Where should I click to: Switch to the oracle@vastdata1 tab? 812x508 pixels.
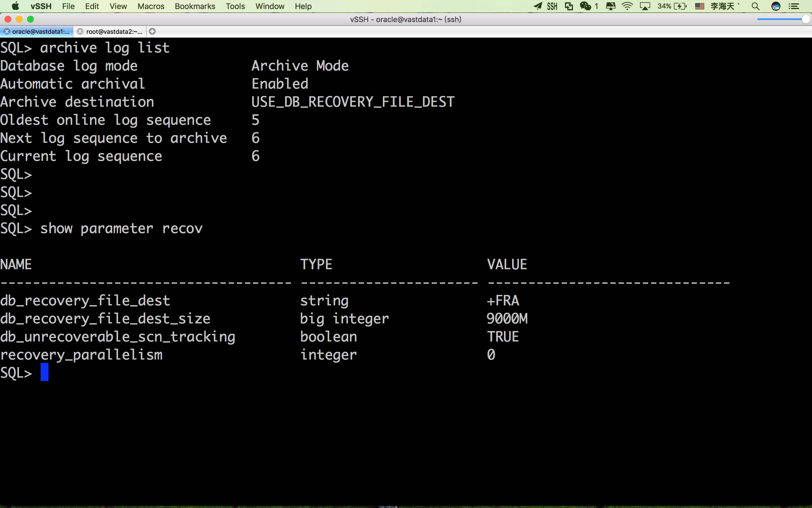[x=37, y=32]
